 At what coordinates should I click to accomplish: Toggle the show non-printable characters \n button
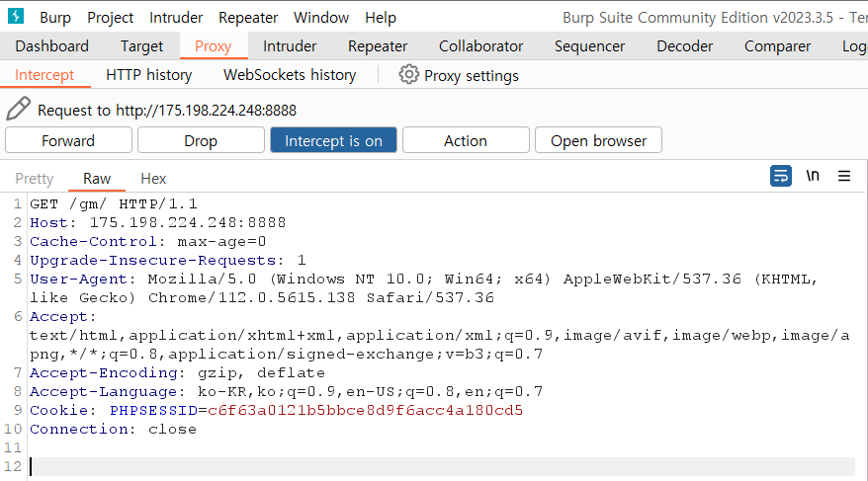tap(812, 176)
